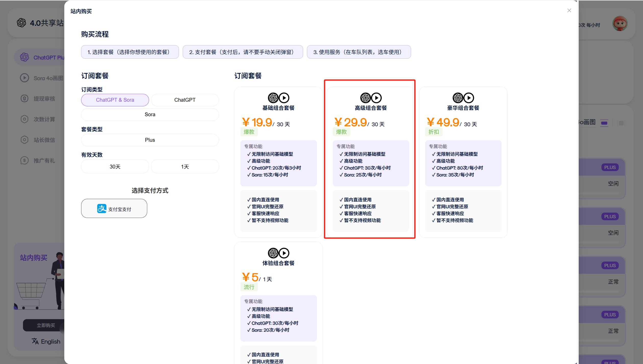This screenshot has width=643, height=364.
Task: Click 立即购买 button in background page
Action: pyautogui.click(x=44, y=325)
